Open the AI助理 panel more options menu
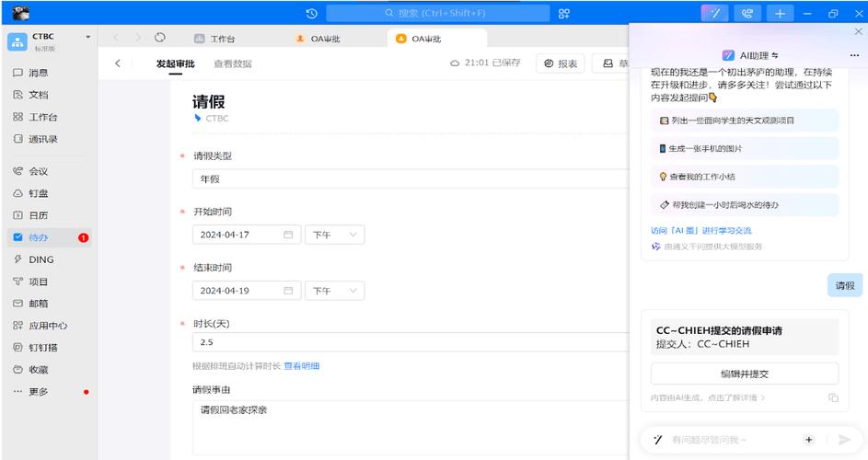 tap(854, 55)
